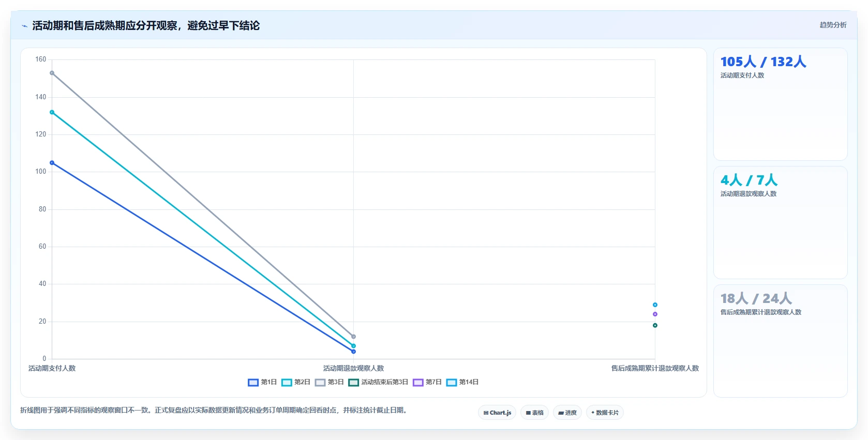Click the gray 第3日 point near 153
The width and height of the screenshot is (868, 440).
click(x=52, y=73)
